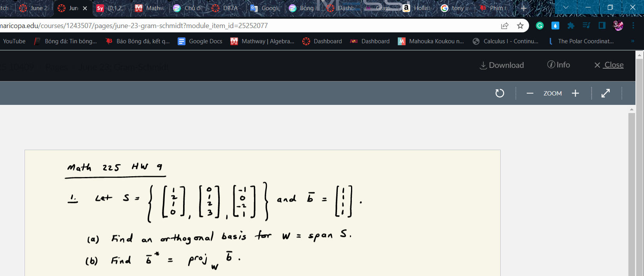The image size is (644, 276).
Task: Open the tab search dropdown chevron
Action: pos(566,7)
